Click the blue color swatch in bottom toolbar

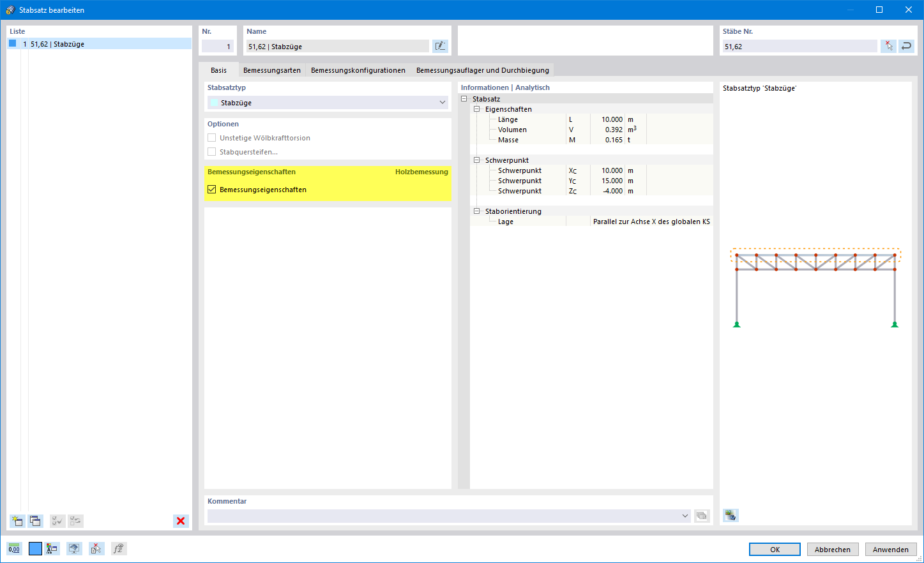pos(35,548)
